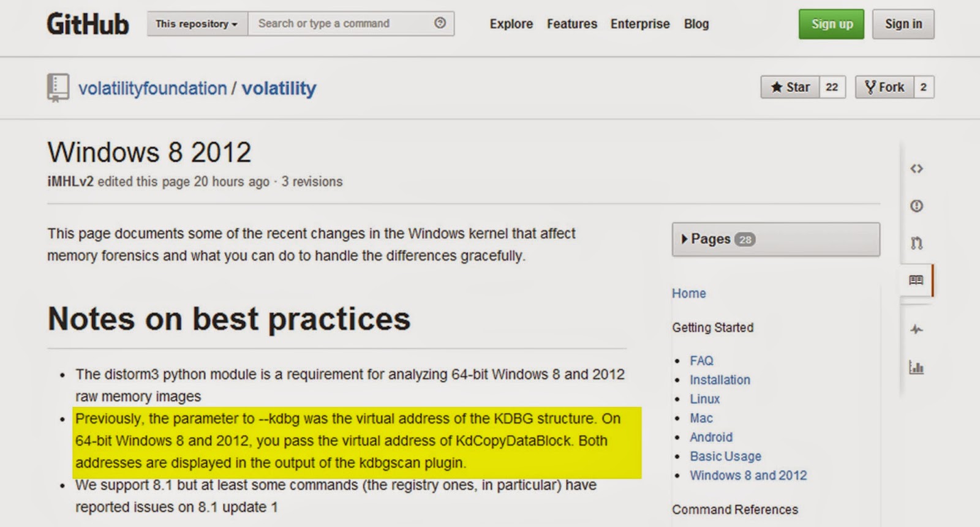
Task: Open Pull Requests icon in sidebar
Action: coord(916,243)
